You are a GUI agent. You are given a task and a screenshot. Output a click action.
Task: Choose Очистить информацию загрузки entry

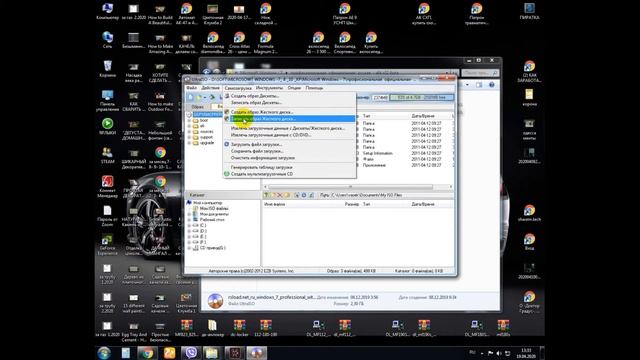[x=289, y=158]
